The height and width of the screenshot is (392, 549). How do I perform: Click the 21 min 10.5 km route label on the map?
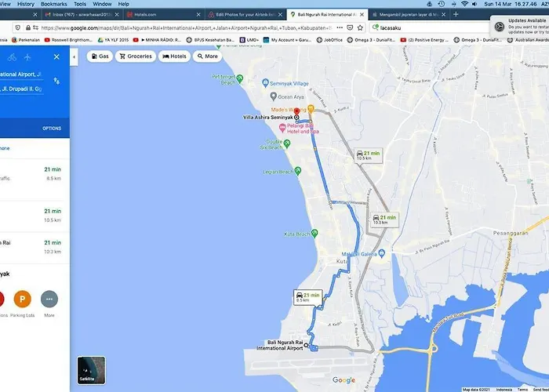368,155
